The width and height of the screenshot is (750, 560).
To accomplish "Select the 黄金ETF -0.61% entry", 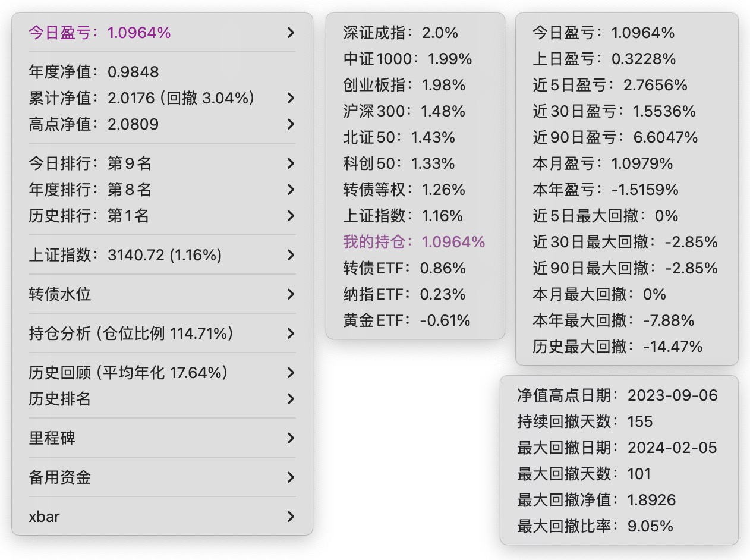I will pyautogui.click(x=406, y=320).
